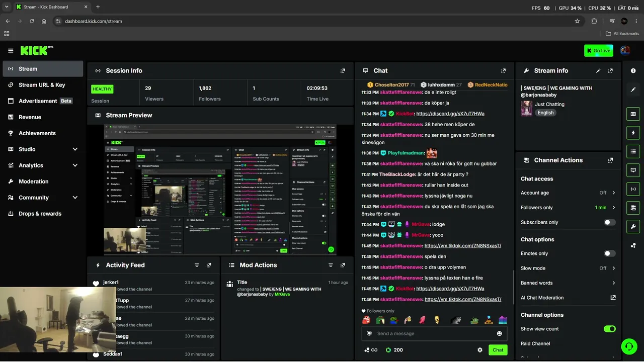Reload the page
This screenshot has height=362, width=644.
point(32,21)
